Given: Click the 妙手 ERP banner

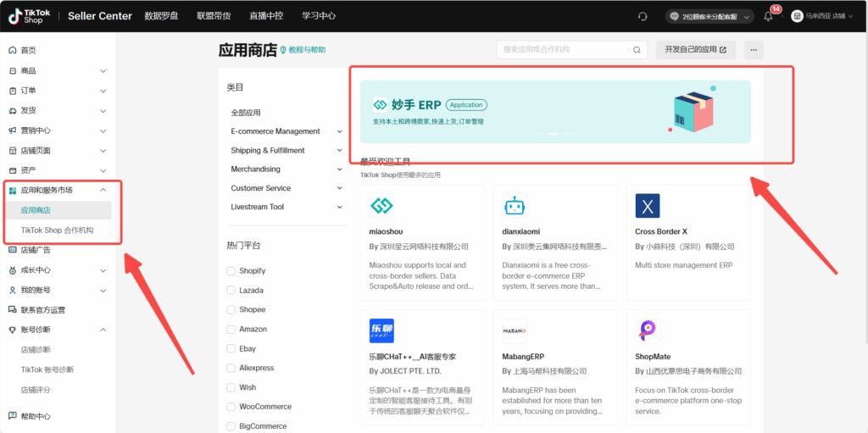Looking at the screenshot, I should [555, 112].
